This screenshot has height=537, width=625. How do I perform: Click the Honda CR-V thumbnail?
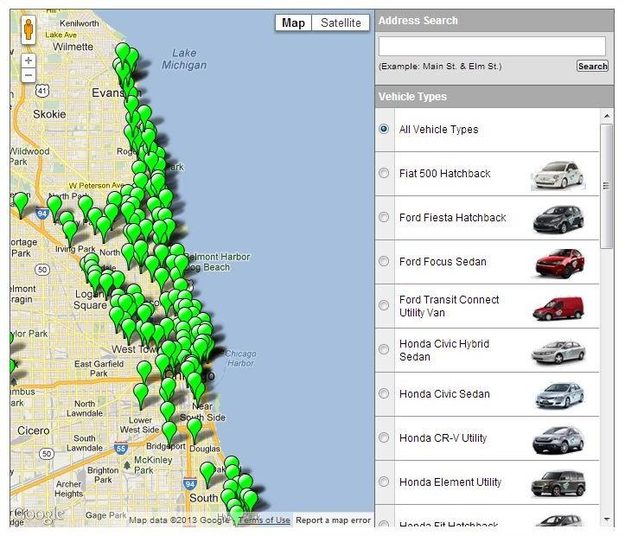(x=558, y=440)
